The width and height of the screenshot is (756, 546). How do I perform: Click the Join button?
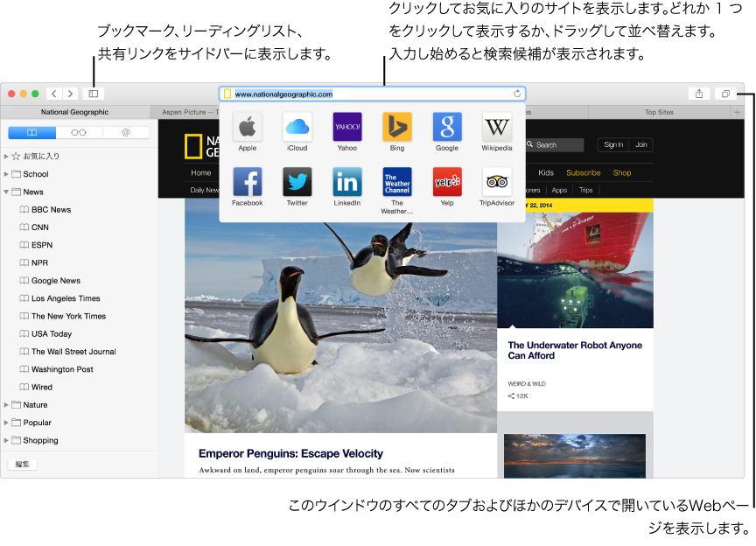click(x=640, y=144)
